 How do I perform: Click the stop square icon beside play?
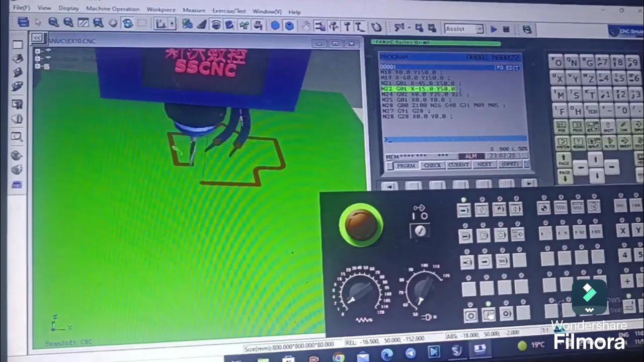pos(506,29)
